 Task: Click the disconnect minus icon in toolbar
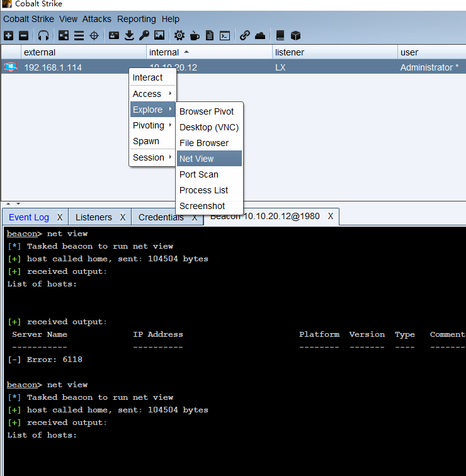(x=23, y=35)
